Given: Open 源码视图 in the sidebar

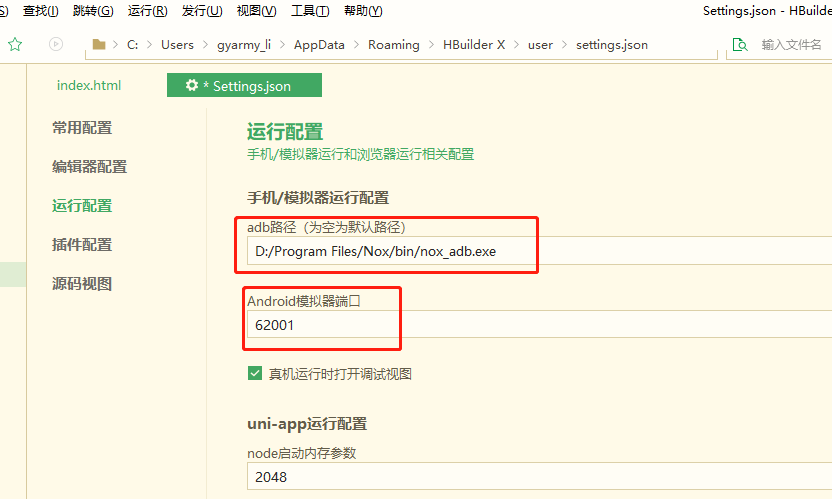Looking at the screenshot, I should click(82, 284).
